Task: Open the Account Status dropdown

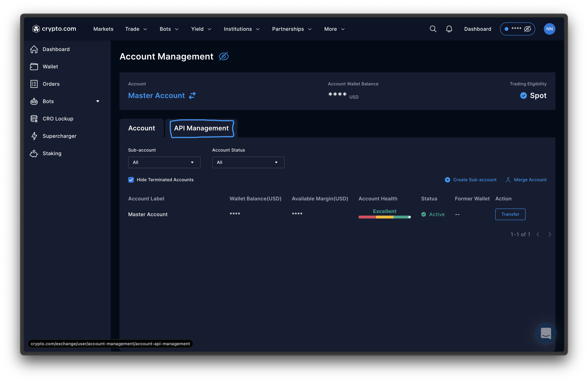Action: (x=248, y=162)
